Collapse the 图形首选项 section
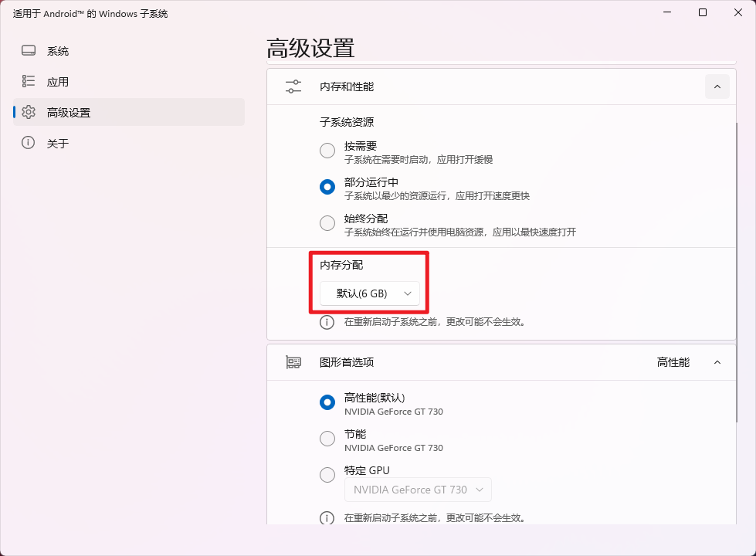This screenshot has height=556, width=756. (x=717, y=361)
